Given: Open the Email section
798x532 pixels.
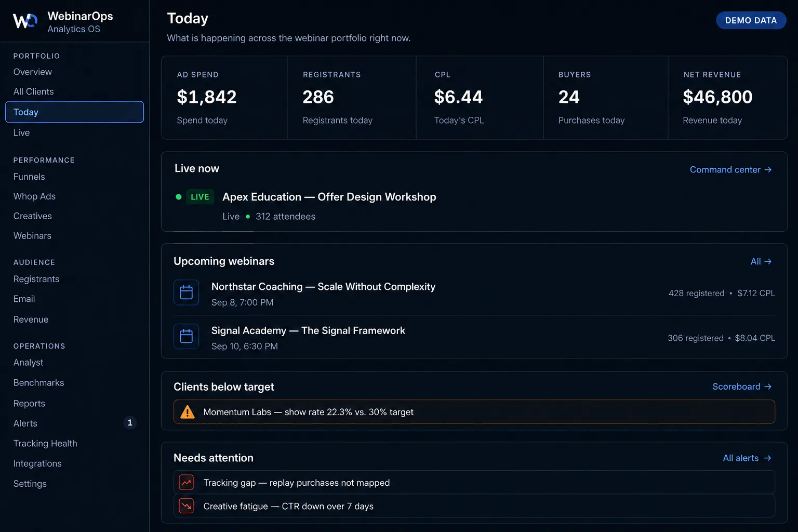Looking at the screenshot, I should tap(24, 299).
